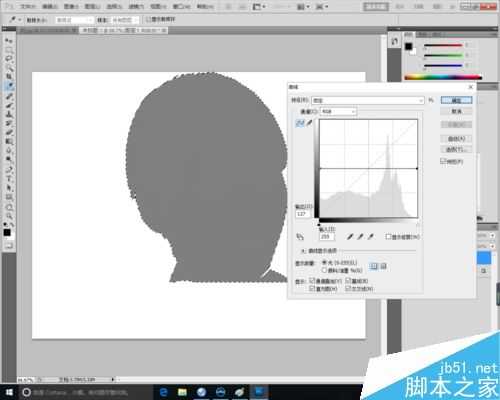Select the Pen tool
The width and height of the screenshot is (500, 400).
point(9,170)
